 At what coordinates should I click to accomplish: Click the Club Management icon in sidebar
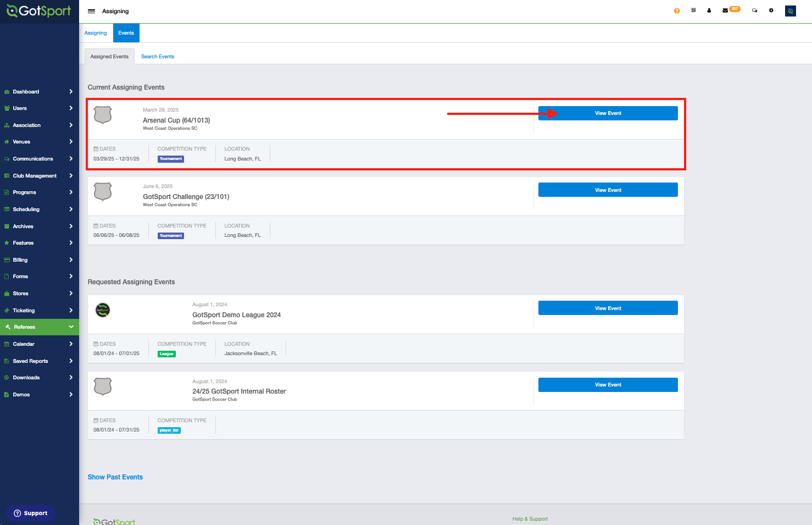(7, 176)
